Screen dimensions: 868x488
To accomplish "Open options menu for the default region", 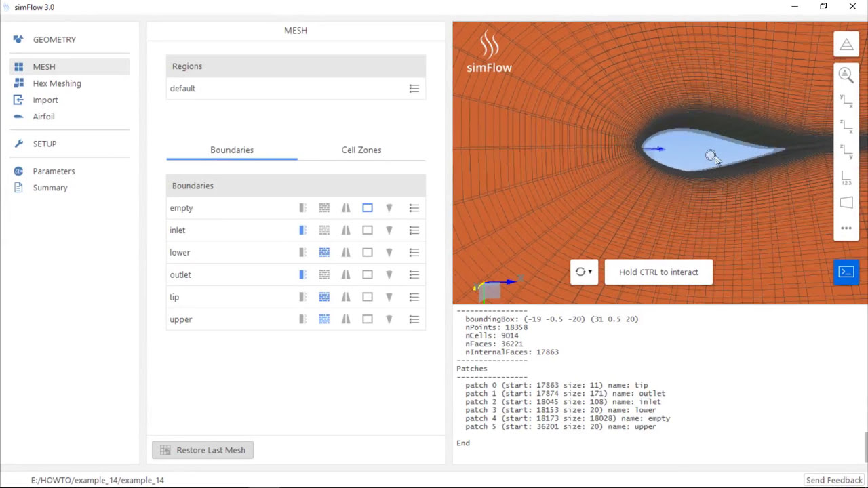I will [414, 88].
